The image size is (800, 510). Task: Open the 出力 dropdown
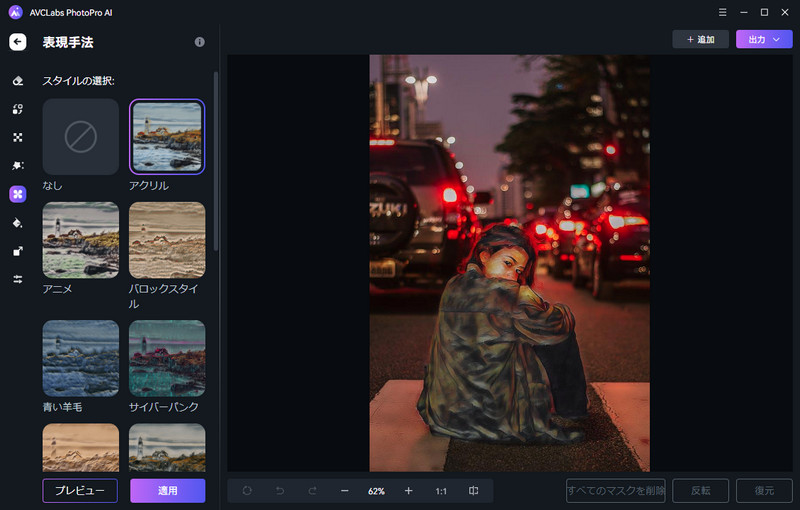tap(764, 39)
